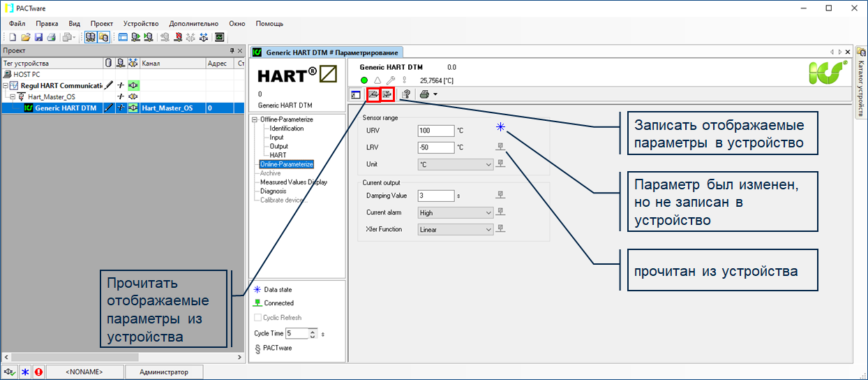Click the URV input field

[435, 131]
